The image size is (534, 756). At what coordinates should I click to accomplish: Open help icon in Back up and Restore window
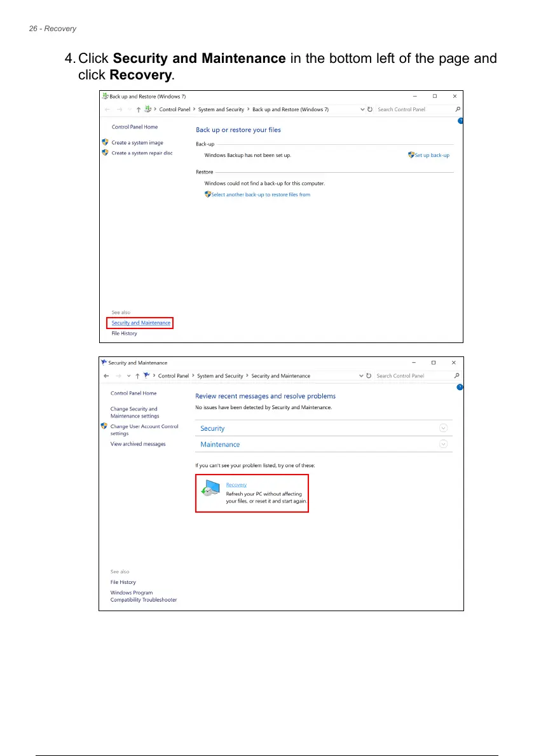pyautogui.click(x=460, y=121)
